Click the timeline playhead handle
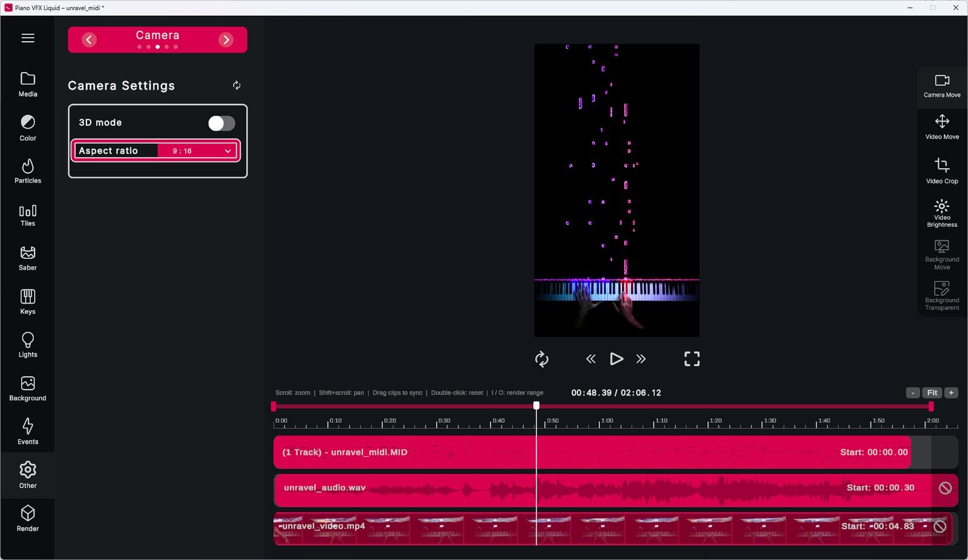 click(536, 406)
